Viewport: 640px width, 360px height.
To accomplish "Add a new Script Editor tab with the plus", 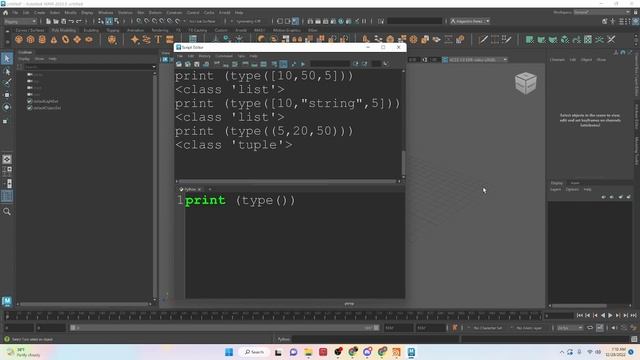I will 210,189.
